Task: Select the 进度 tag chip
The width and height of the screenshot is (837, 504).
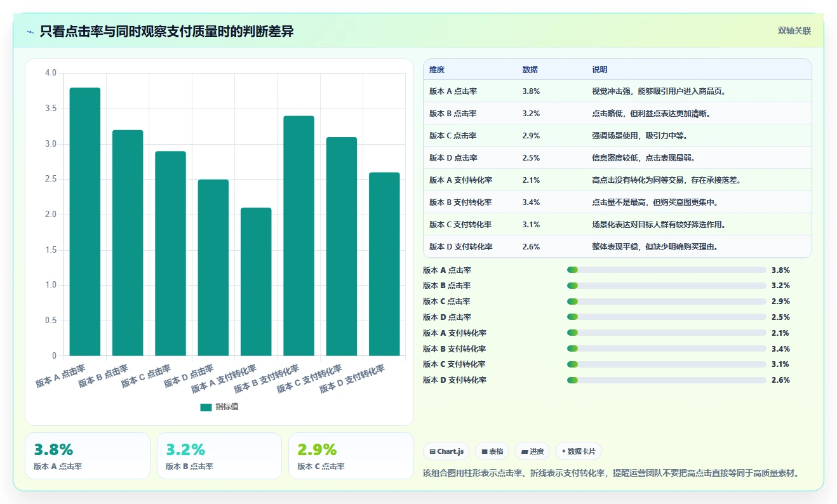Action: (x=532, y=451)
